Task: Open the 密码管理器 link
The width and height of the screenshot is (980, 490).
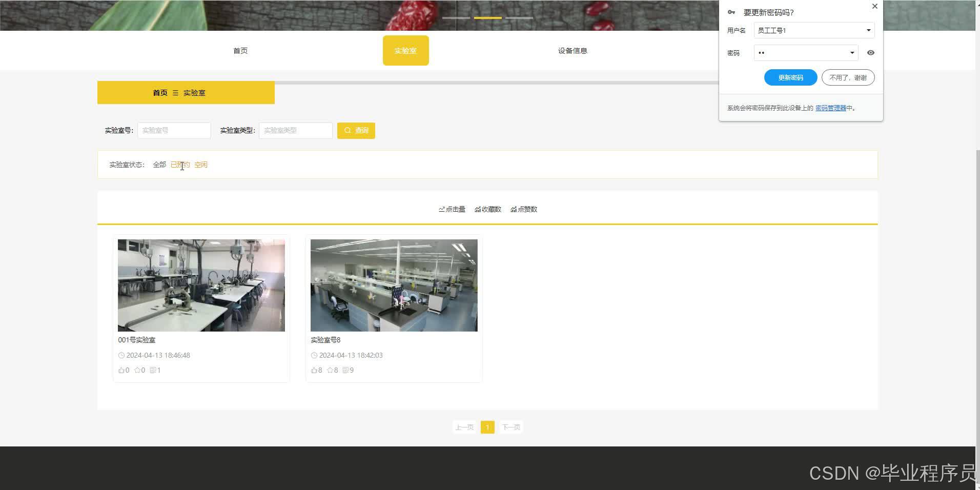Action: 830,108
